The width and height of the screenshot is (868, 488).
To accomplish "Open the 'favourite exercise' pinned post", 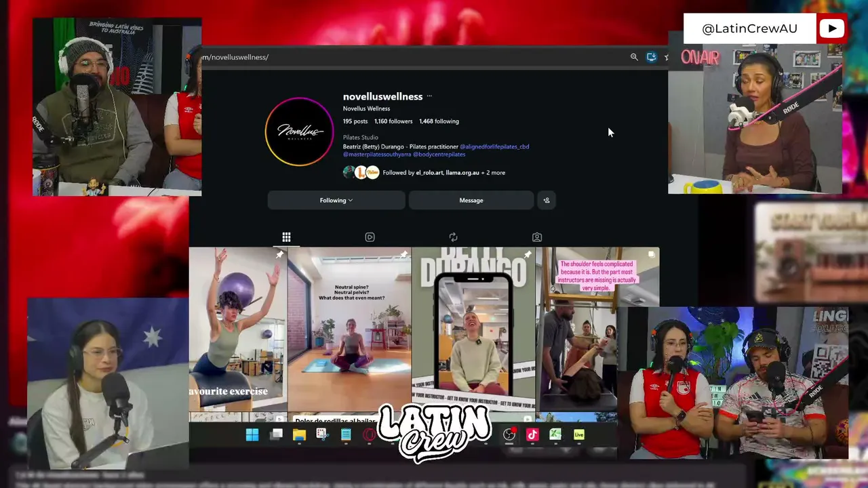I will pyautogui.click(x=238, y=329).
